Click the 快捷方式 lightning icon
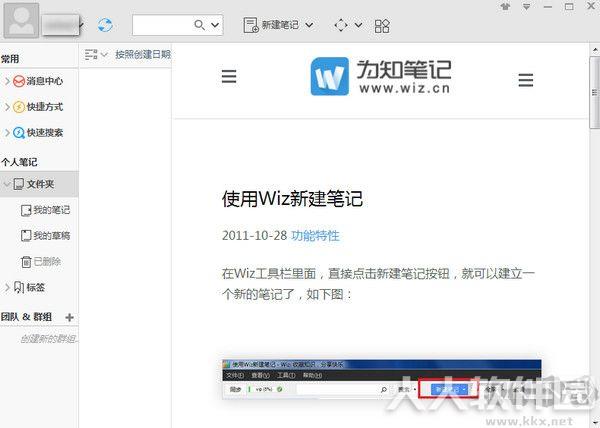Screen dimensions: 600x428 (19, 107)
